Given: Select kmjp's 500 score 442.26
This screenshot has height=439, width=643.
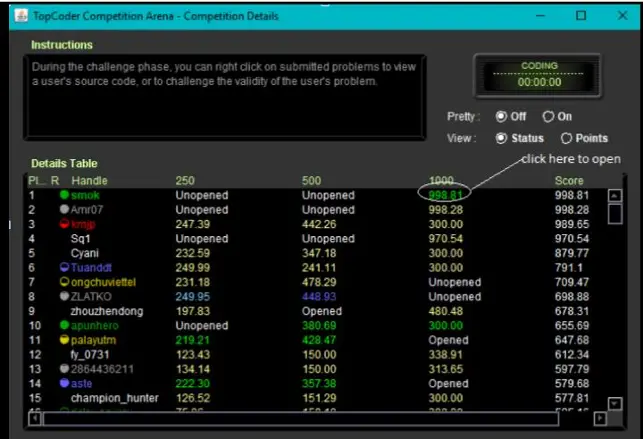Looking at the screenshot, I should 319,224.
